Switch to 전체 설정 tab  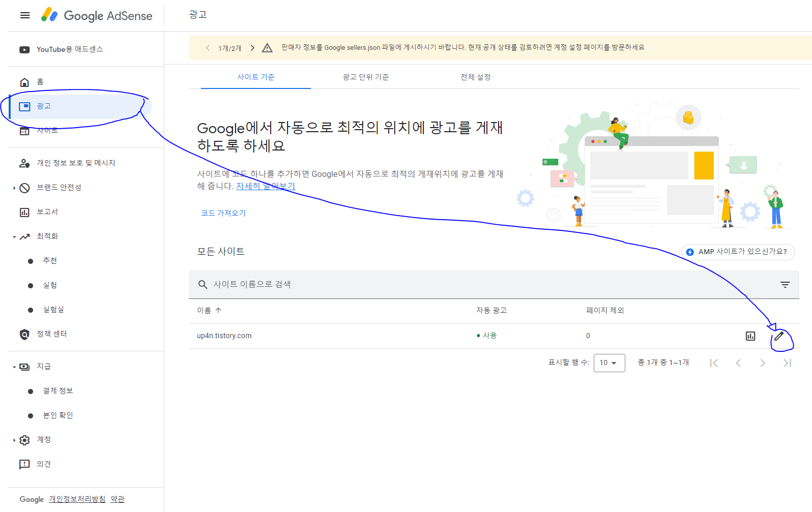point(476,77)
